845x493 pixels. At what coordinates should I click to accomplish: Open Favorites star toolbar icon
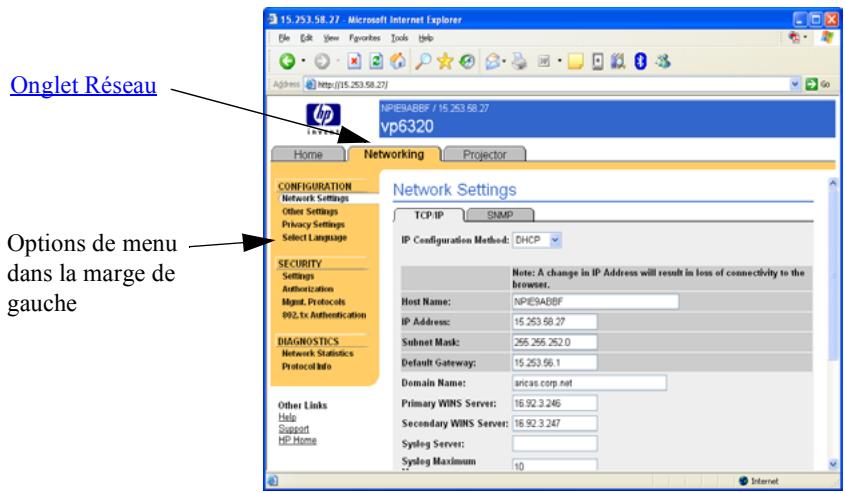(x=445, y=61)
